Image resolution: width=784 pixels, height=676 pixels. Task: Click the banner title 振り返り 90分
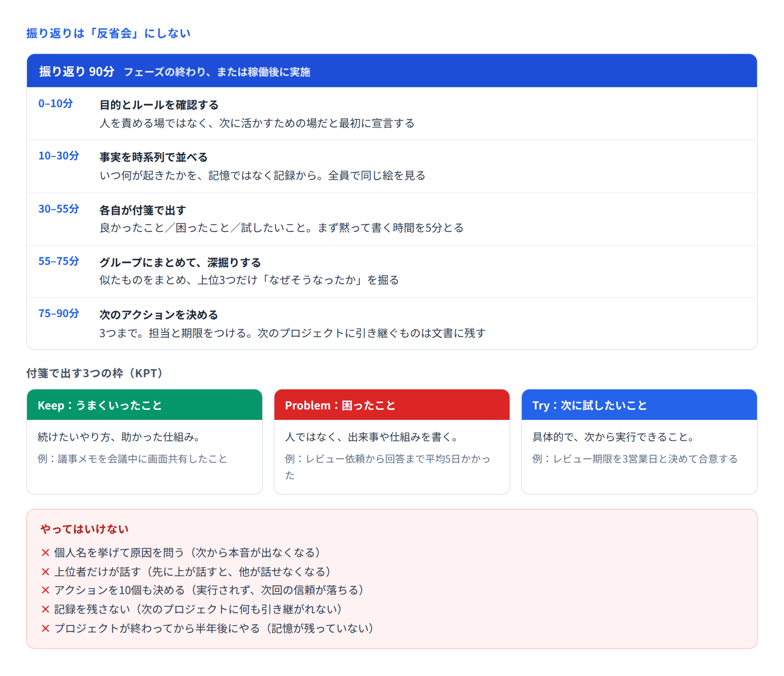[x=77, y=71]
